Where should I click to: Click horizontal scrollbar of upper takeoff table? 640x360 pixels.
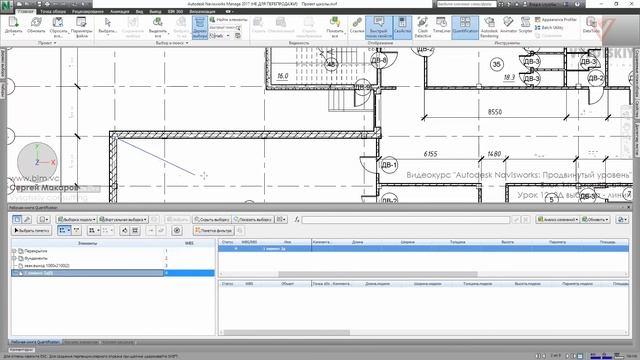tap(378, 274)
